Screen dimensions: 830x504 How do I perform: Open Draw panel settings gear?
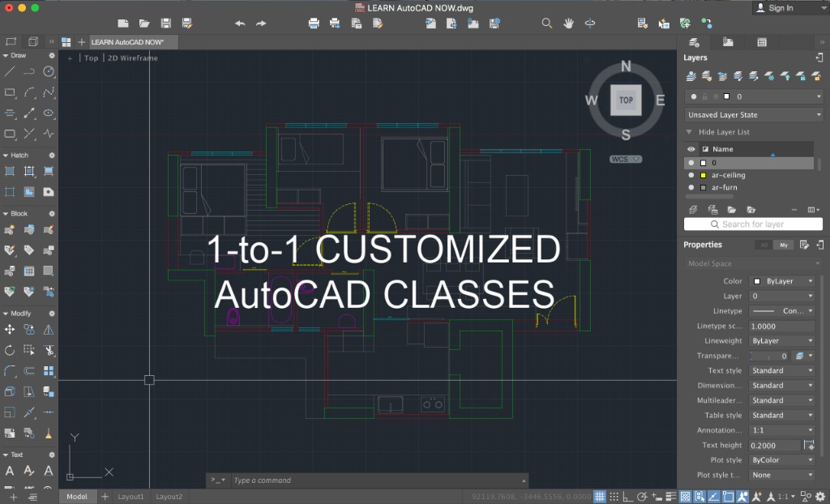[52, 55]
